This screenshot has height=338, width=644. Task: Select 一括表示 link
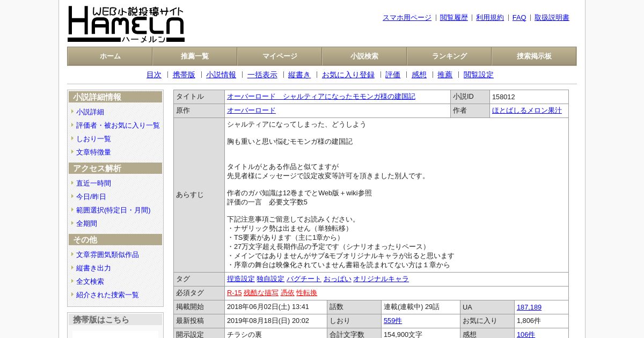[x=262, y=75]
